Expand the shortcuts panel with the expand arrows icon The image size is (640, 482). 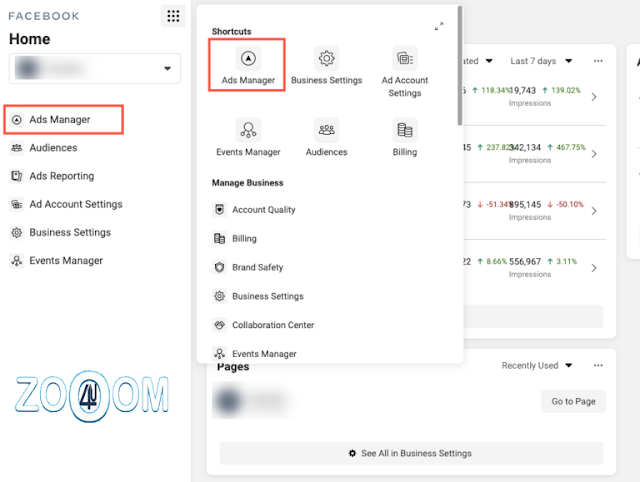coord(439,27)
